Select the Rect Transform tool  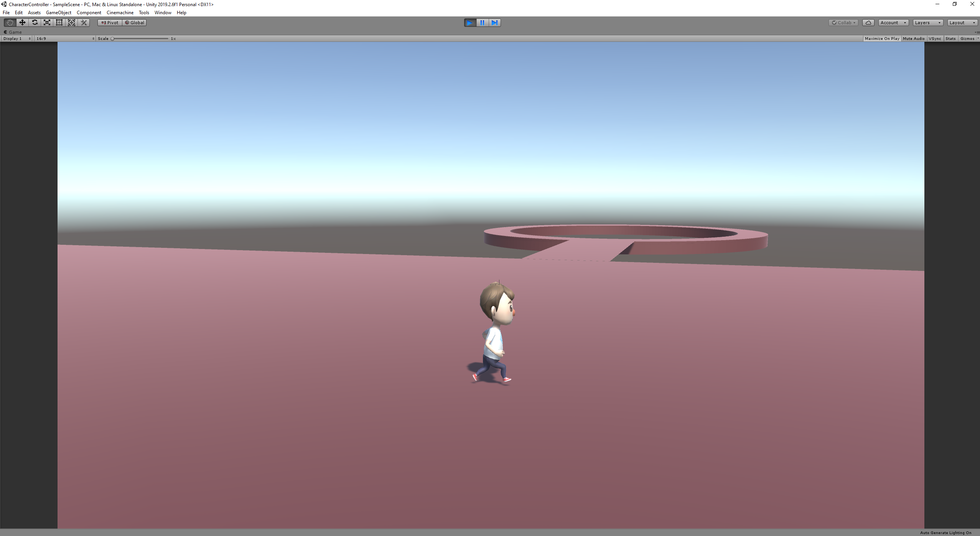(x=59, y=23)
